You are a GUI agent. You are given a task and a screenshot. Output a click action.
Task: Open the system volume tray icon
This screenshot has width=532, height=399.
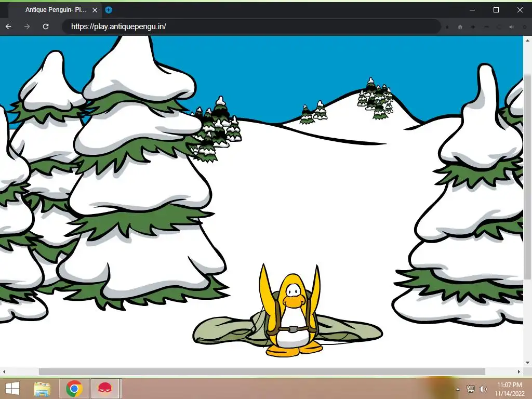pyautogui.click(x=483, y=389)
